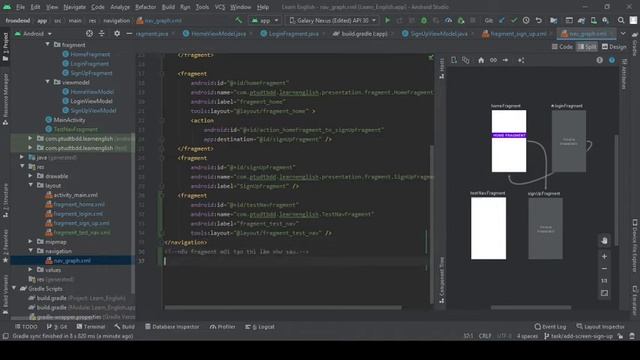
Task: Switch editor to Split view mode
Action: tap(587, 47)
